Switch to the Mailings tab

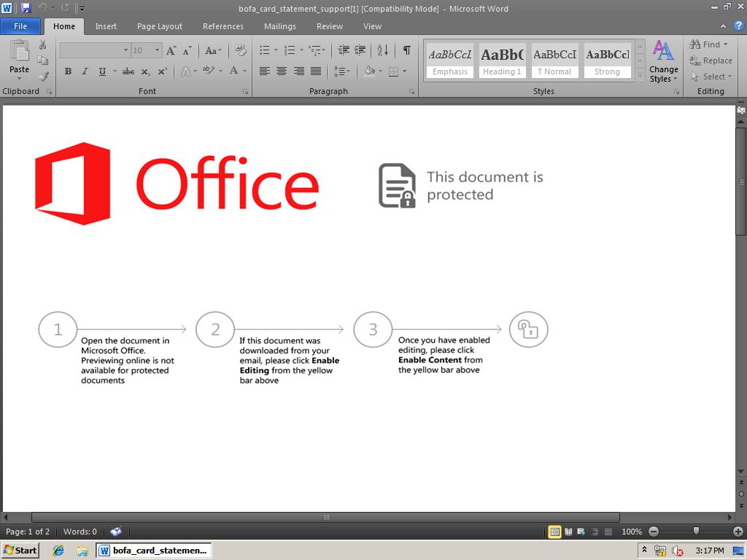pyautogui.click(x=280, y=26)
